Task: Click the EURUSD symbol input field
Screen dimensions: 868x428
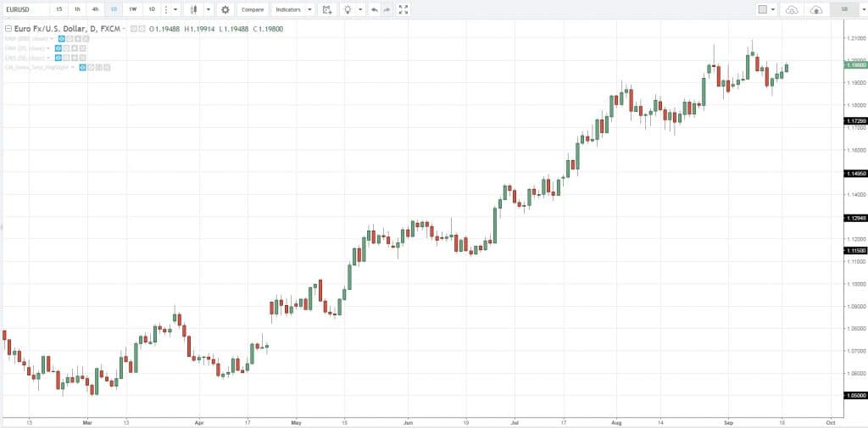Action: point(24,9)
